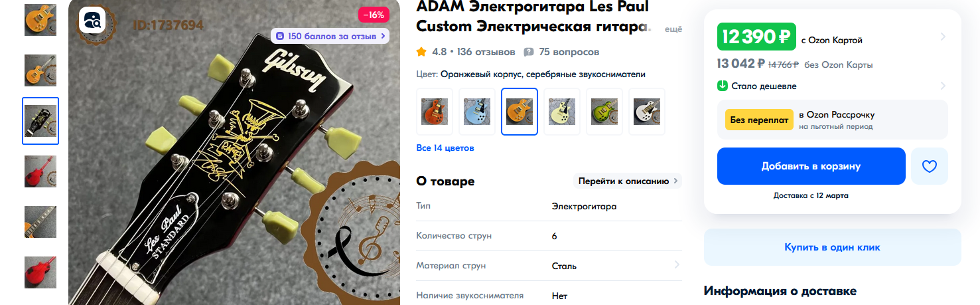The image size is (980, 305).
Task: Expand the Ozon Card price chevron
Action: click(943, 37)
